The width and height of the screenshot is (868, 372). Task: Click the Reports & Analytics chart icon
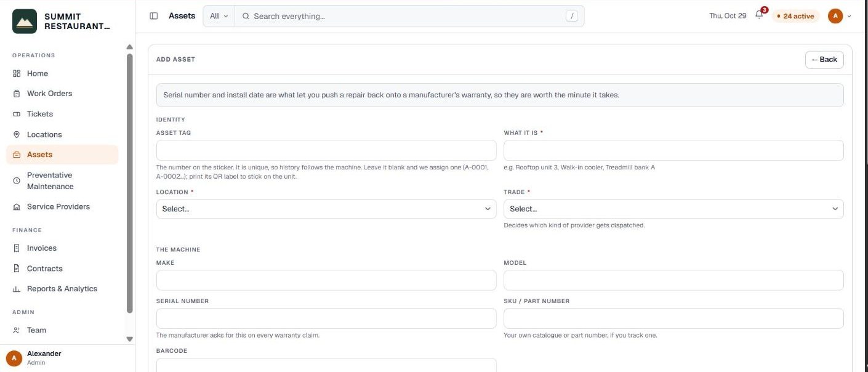pyautogui.click(x=17, y=289)
